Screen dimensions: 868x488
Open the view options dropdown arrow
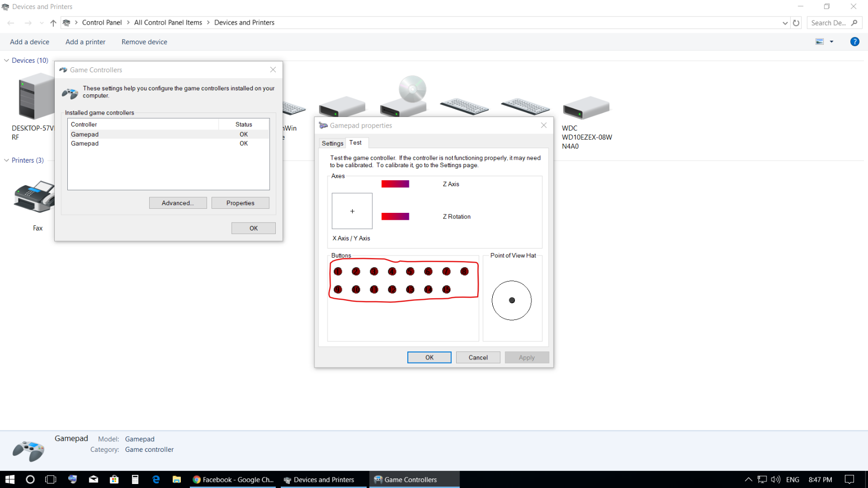tap(831, 42)
